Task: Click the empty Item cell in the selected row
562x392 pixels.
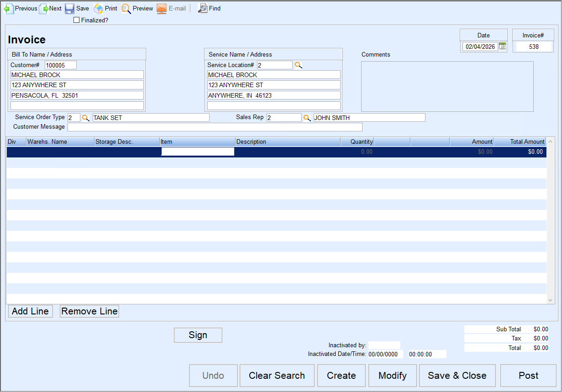Action: pyautogui.click(x=198, y=152)
